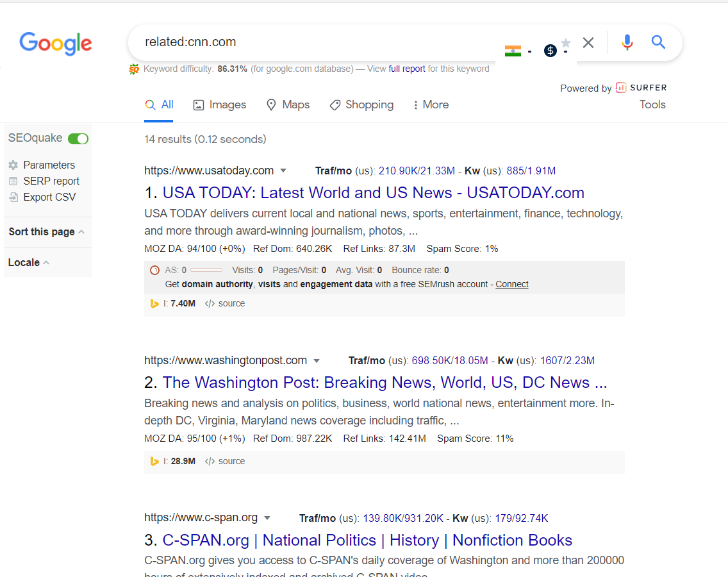
Task: Open the SERP report
Action: coord(51,181)
